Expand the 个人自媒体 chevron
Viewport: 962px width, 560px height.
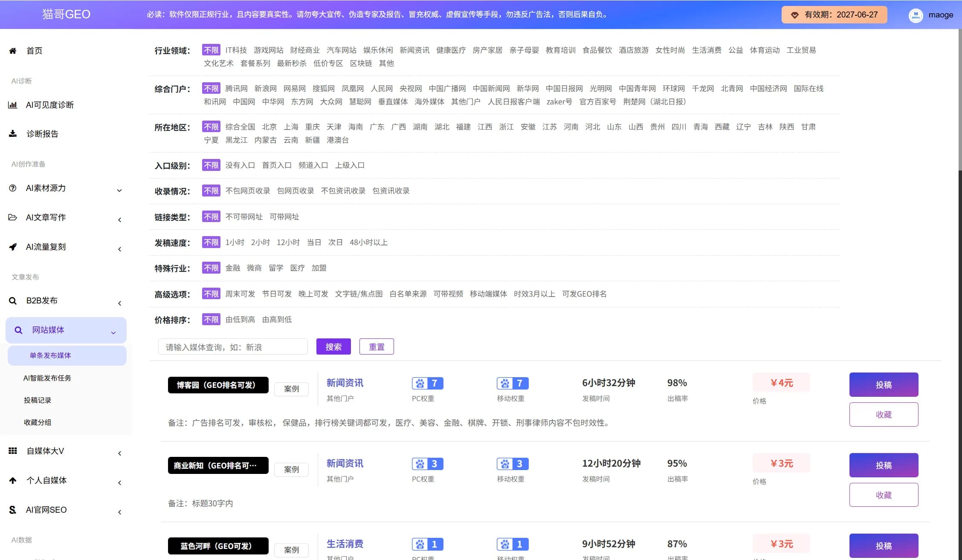point(119,483)
